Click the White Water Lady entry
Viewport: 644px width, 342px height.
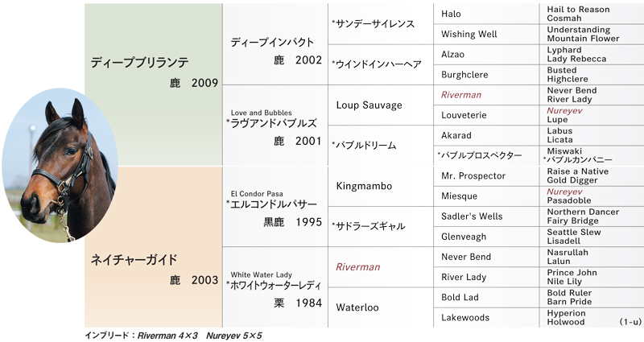point(275,287)
